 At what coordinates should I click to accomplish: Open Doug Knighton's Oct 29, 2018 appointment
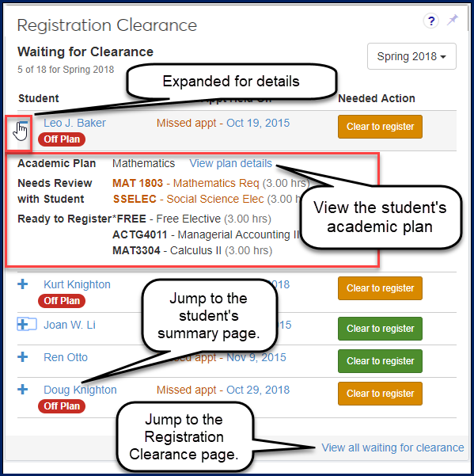258,390
